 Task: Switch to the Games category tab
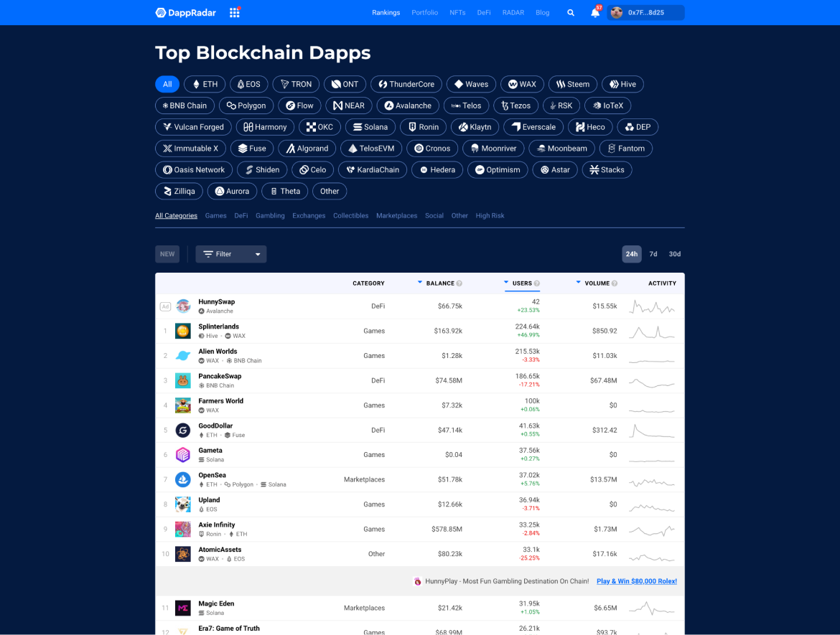pos(216,216)
